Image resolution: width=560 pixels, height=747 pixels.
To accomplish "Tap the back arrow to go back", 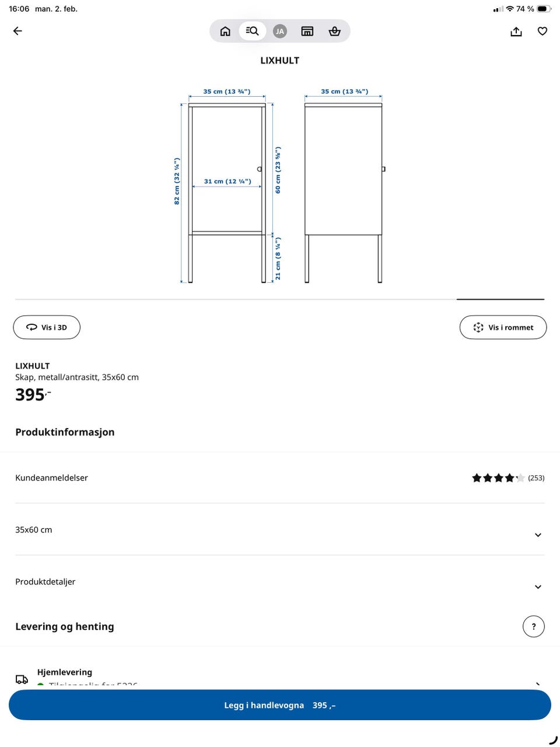I will point(17,30).
